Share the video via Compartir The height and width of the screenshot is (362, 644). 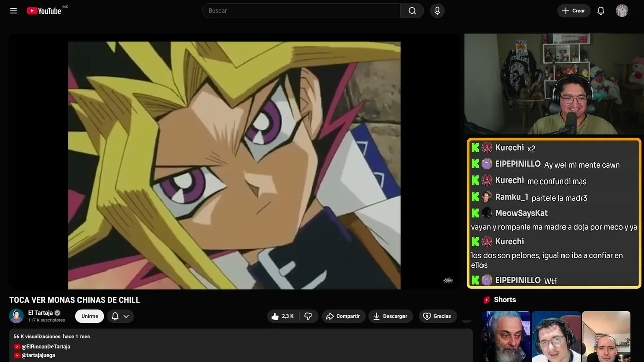click(344, 316)
